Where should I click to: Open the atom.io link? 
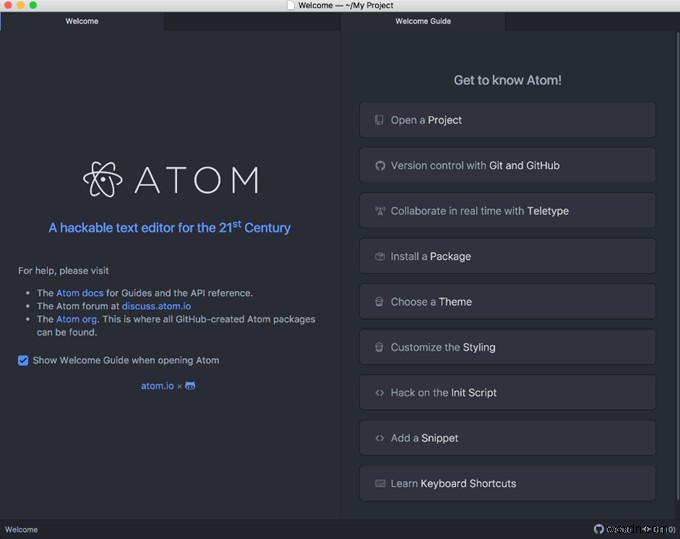157,386
